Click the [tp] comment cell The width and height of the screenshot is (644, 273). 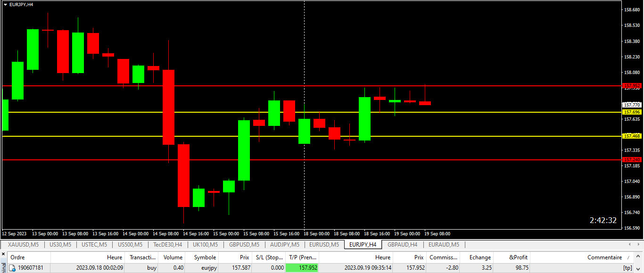(x=627, y=268)
